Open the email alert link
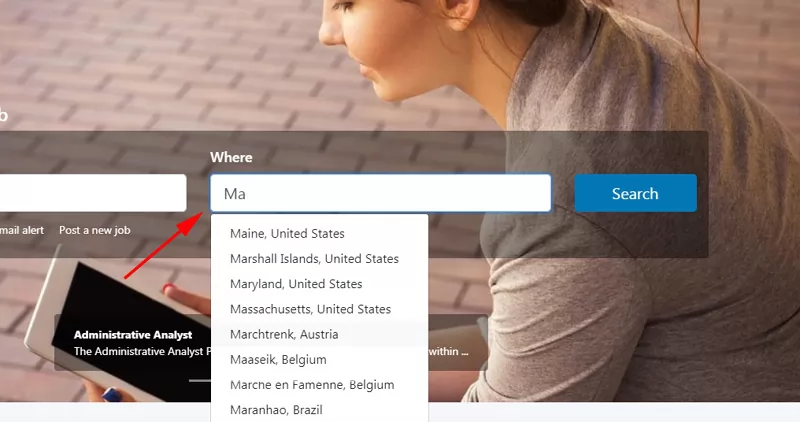The height and width of the screenshot is (422, 800). click(22, 230)
